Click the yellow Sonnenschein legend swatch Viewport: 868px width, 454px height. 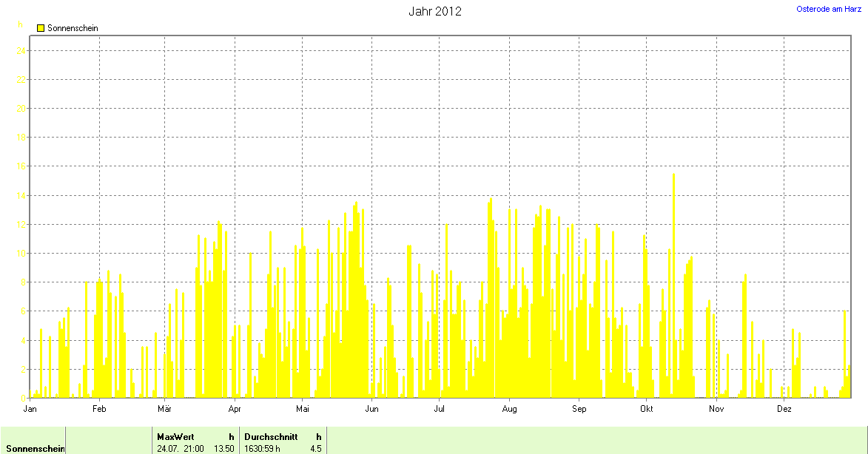pyautogui.click(x=41, y=28)
